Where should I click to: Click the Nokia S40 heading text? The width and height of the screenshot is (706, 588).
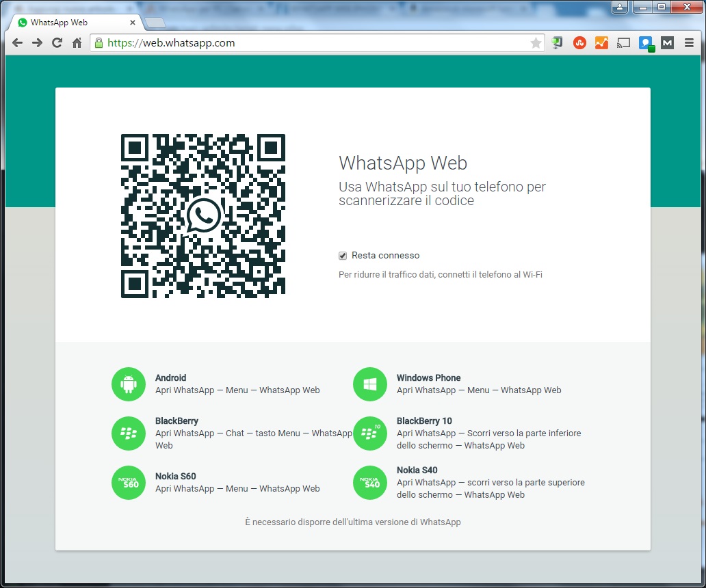coord(417,470)
